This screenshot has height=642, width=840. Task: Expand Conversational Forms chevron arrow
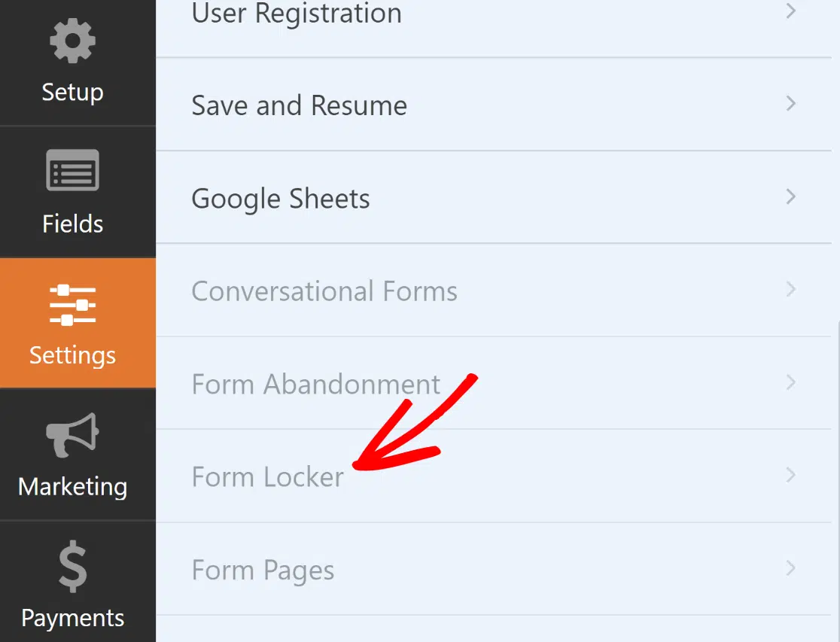791,289
